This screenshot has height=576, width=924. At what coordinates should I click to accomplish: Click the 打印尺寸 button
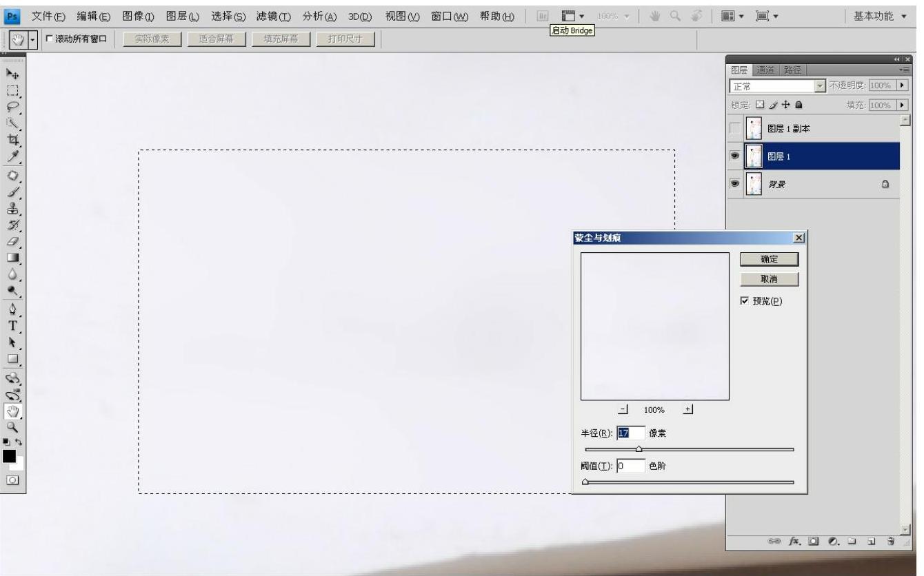pyautogui.click(x=344, y=39)
